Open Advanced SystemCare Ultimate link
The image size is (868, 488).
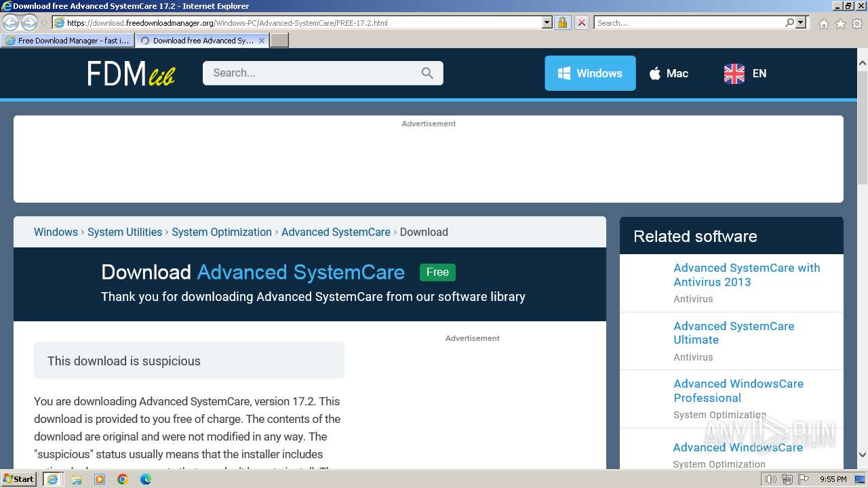point(734,333)
